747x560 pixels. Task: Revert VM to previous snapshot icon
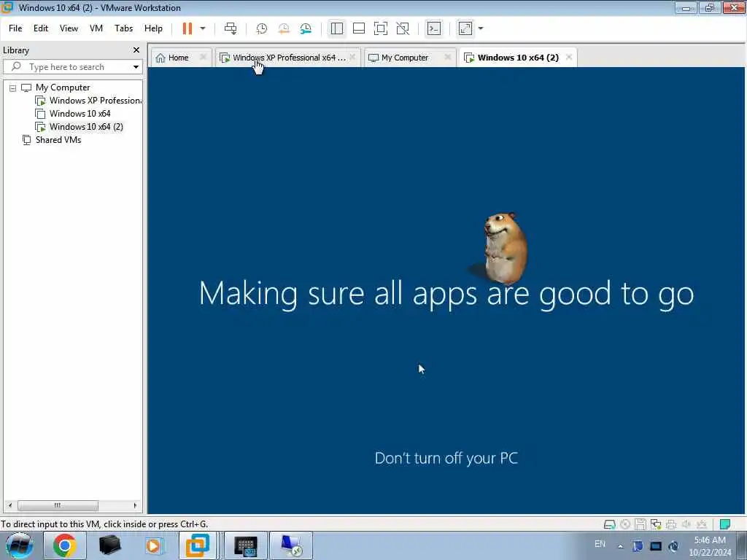pos(284,28)
